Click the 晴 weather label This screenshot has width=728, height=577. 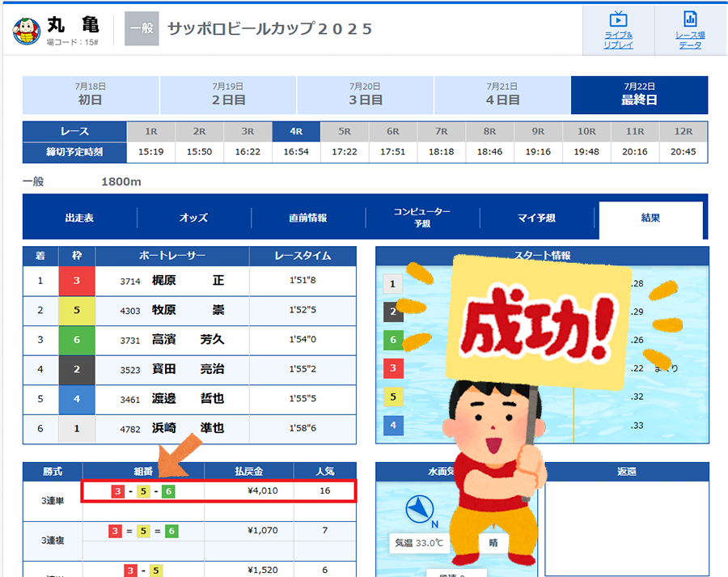493,543
